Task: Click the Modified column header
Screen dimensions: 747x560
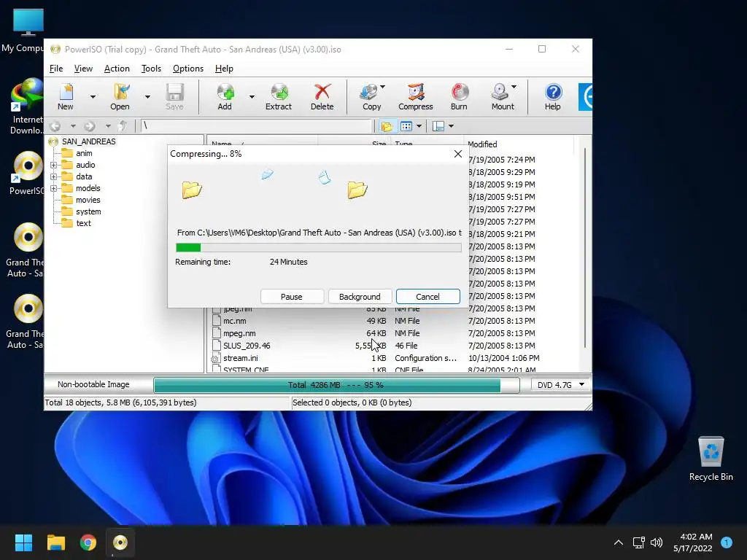Action: [519, 144]
